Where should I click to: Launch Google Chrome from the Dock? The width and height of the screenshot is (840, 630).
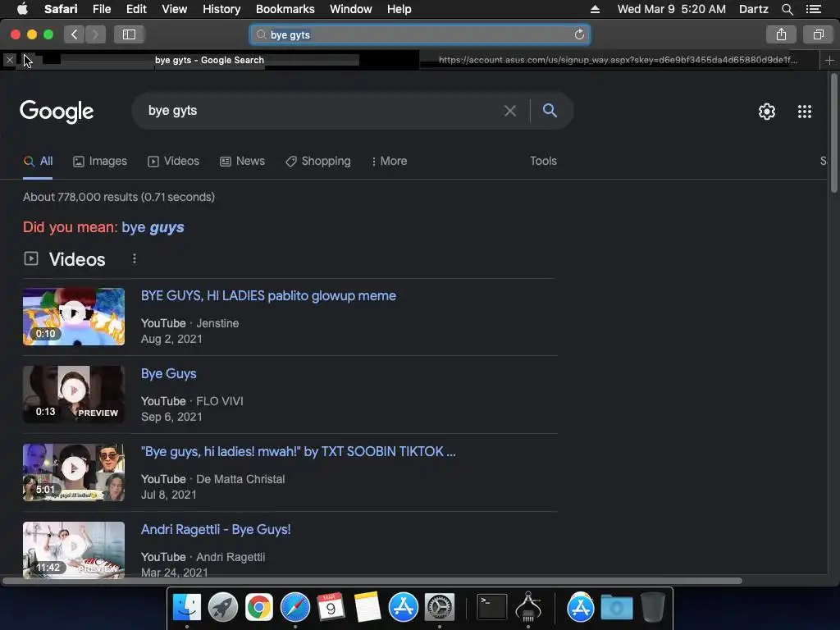click(258, 608)
